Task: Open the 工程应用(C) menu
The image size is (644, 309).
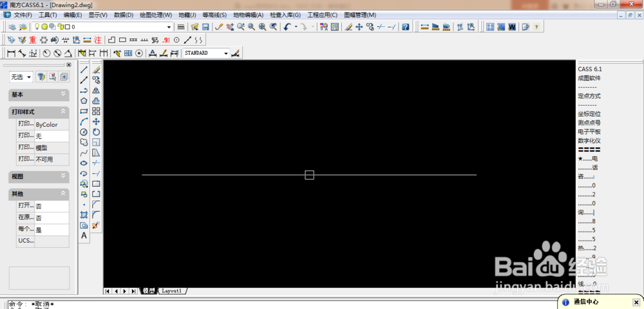Action: (x=323, y=15)
